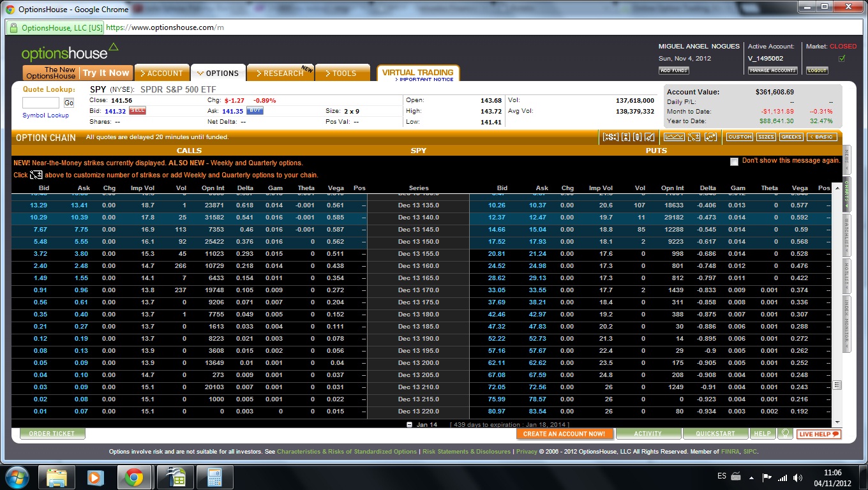868x490 pixels.
Task: Click the Chrome address bar URL
Action: pos(165,27)
